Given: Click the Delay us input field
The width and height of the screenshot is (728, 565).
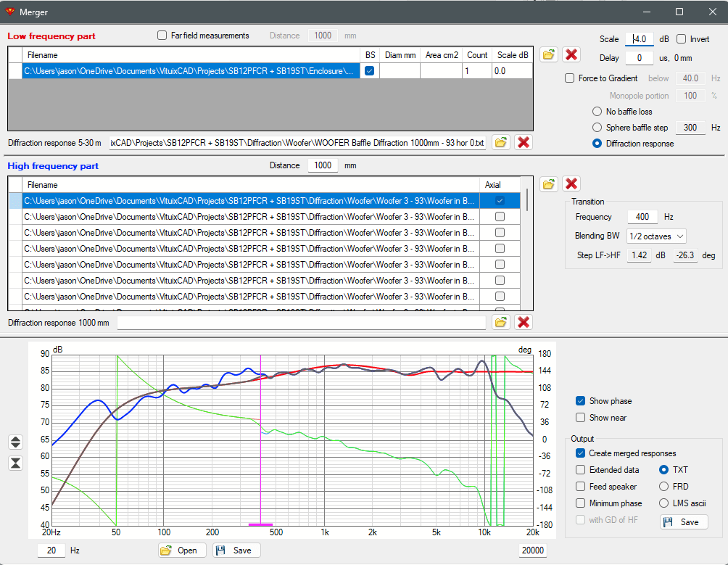Looking at the screenshot, I should pyautogui.click(x=640, y=58).
